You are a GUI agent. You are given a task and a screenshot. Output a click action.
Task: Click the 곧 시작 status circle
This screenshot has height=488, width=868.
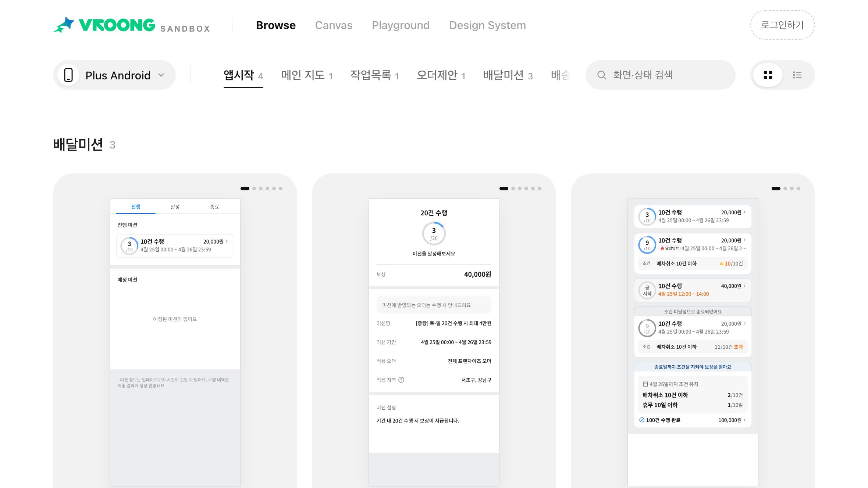tap(647, 290)
